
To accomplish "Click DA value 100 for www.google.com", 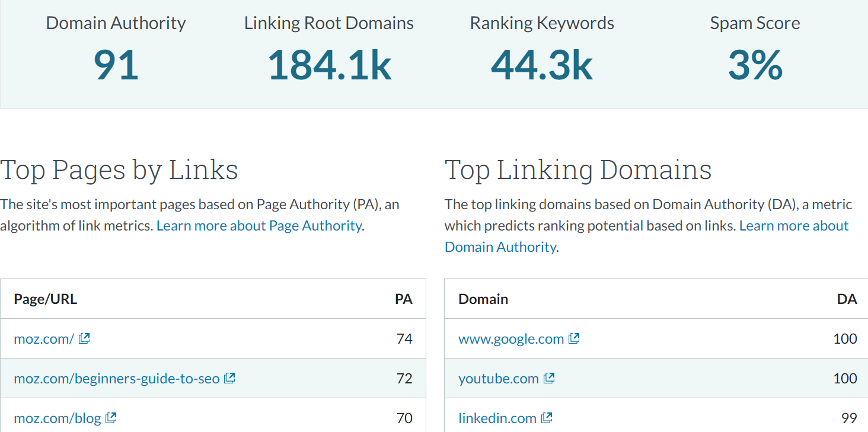I will pos(845,339).
